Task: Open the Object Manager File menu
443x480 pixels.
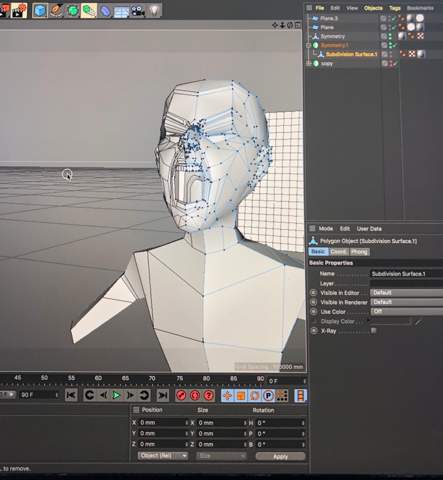Action: (320, 8)
